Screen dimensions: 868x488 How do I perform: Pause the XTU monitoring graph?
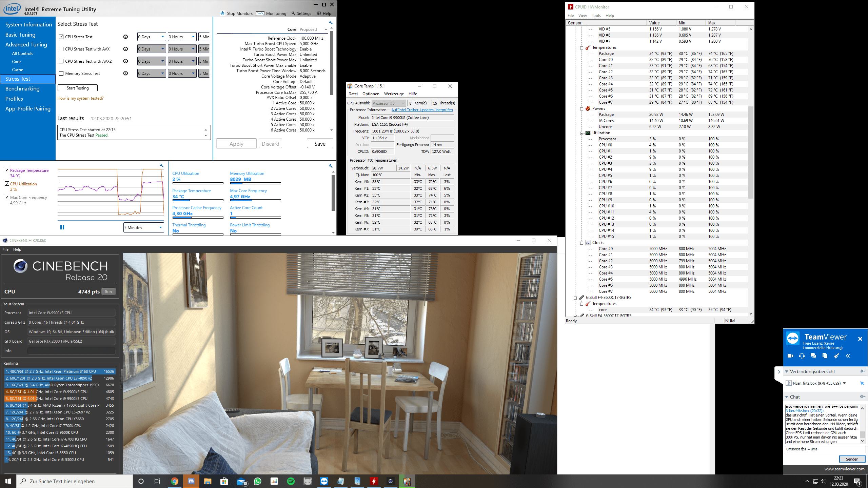pyautogui.click(x=62, y=227)
